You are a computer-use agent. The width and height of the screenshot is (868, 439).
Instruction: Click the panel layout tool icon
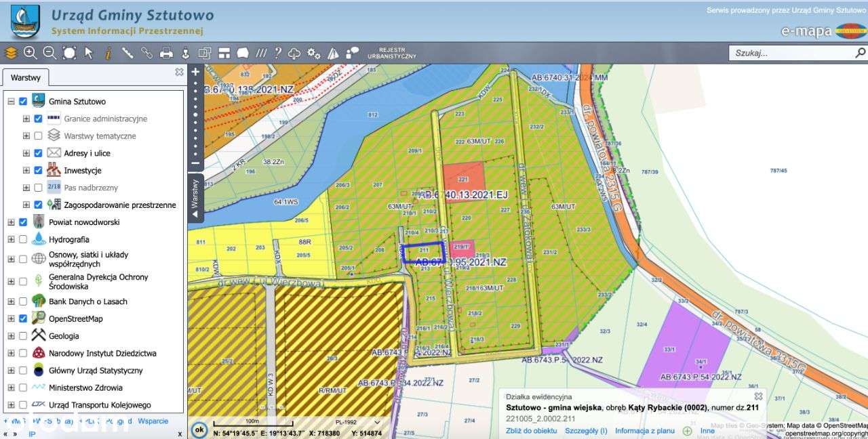point(224,53)
